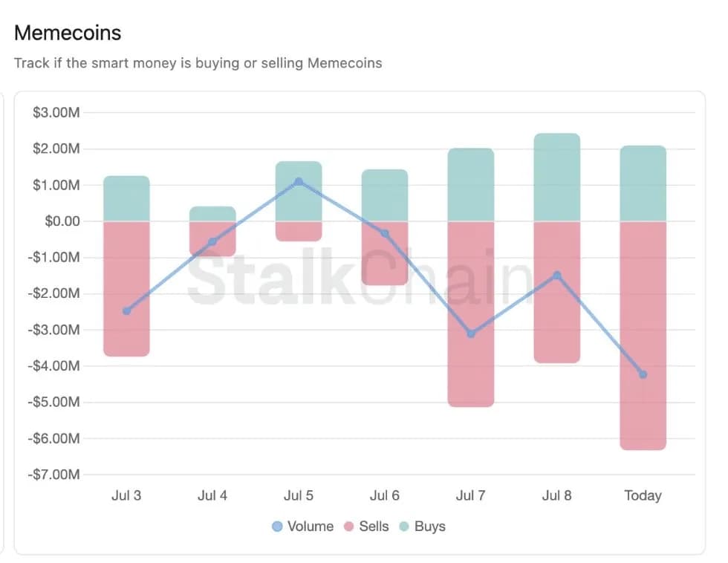Screen dimensions: 728x563
Task: Select the Jul 3 volume data point
Action: (127, 311)
